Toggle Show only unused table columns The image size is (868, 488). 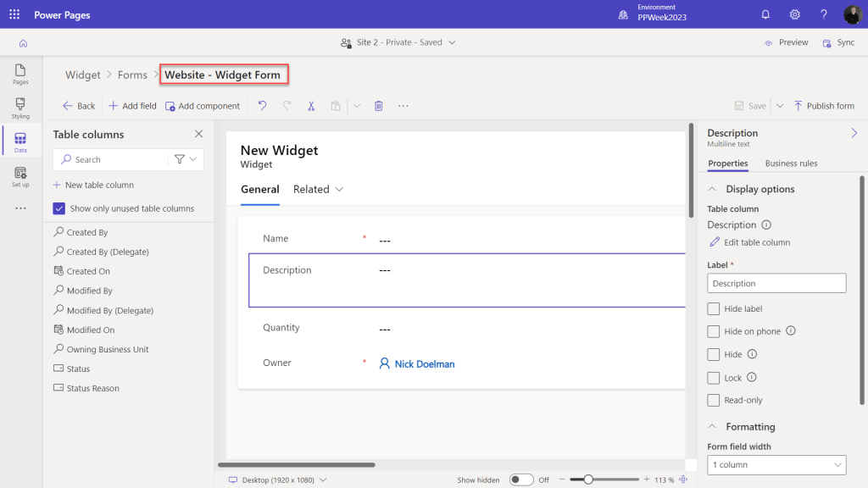pos(58,208)
